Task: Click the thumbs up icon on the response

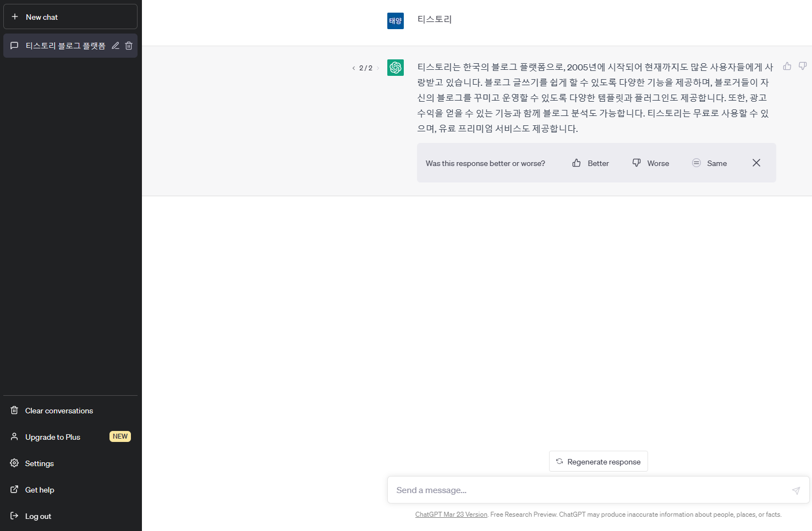Action: click(x=787, y=66)
